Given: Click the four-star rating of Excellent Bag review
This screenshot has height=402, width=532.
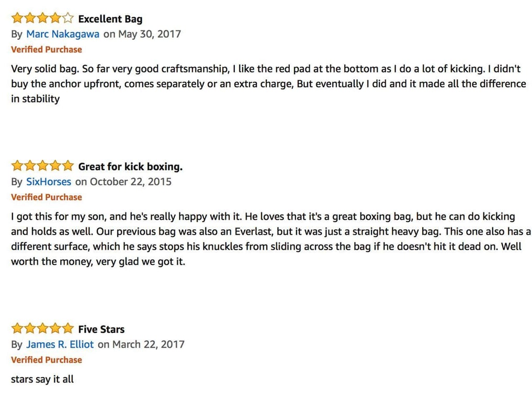Looking at the screenshot, I should pyautogui.click(x=42, y=18).
